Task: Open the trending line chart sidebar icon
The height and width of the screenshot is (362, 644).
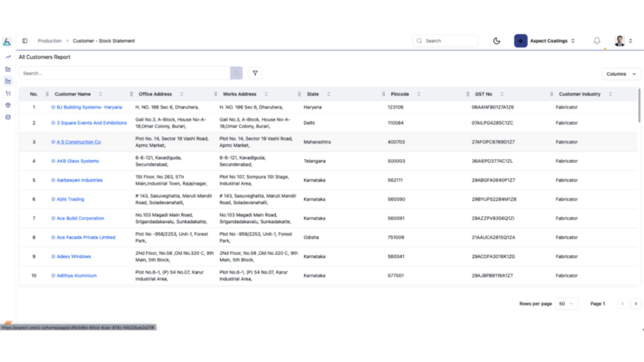Action: (x=8, y=57)
